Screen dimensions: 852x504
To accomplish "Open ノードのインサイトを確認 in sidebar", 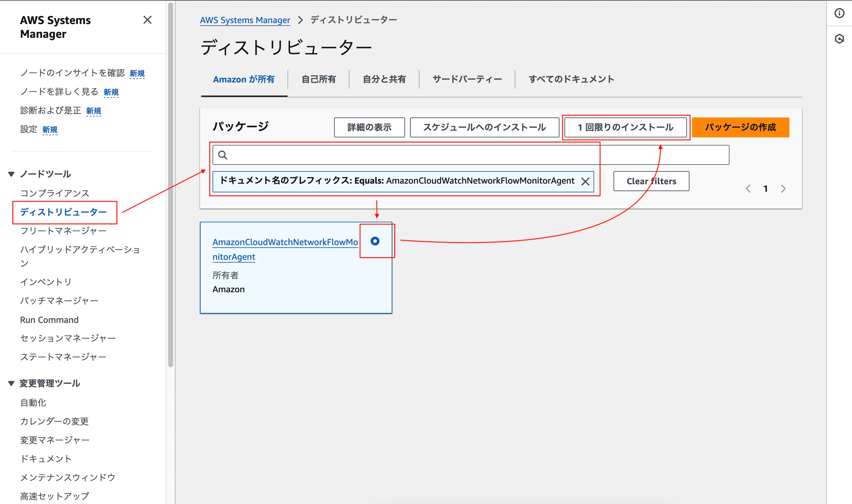I will 73,73.
